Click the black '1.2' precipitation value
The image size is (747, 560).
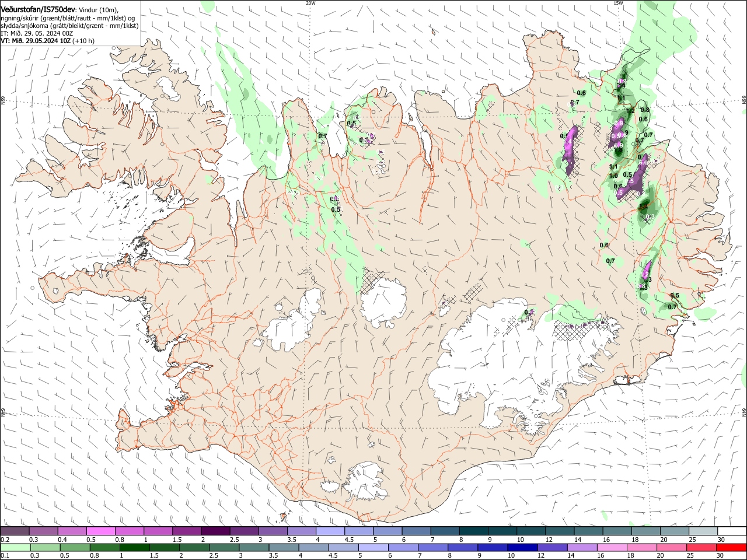pos(630,111)
